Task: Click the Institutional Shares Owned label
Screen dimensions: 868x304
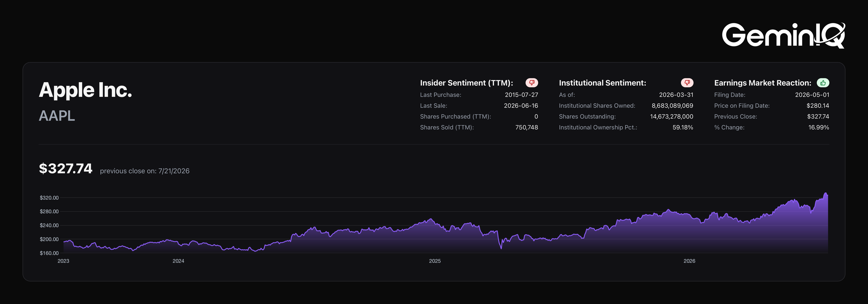Action: [x=597, y=106]
